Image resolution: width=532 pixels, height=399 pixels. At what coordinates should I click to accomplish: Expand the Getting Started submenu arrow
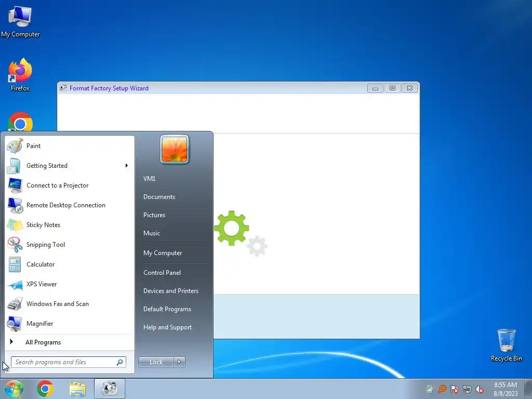coord(127,166)
